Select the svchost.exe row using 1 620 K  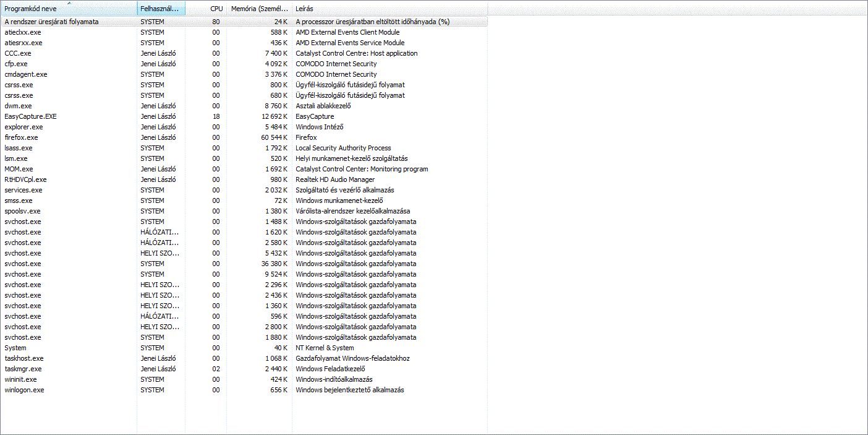tap(244, 232)
